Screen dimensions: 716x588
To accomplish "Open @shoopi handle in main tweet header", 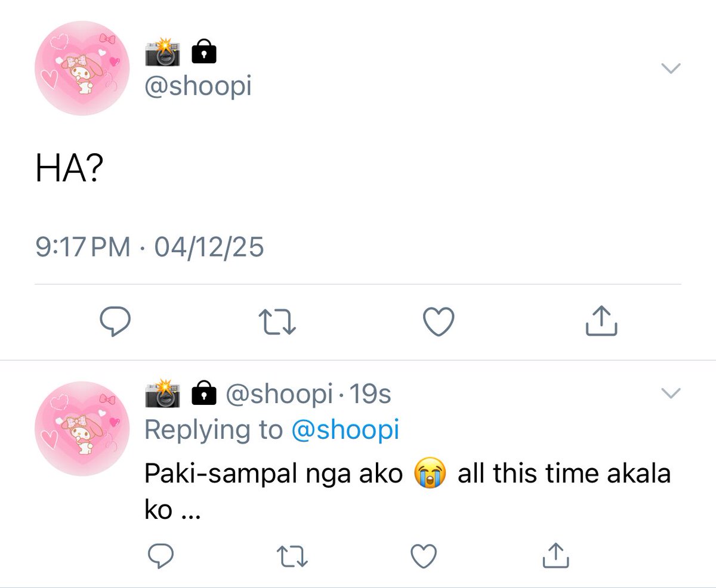I will 198,86.
